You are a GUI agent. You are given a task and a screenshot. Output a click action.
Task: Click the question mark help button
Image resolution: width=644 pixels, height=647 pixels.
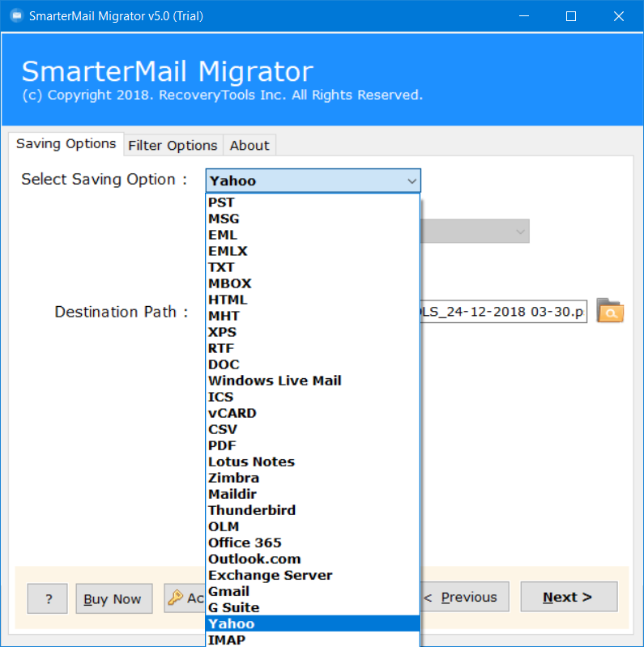[48, 598]
